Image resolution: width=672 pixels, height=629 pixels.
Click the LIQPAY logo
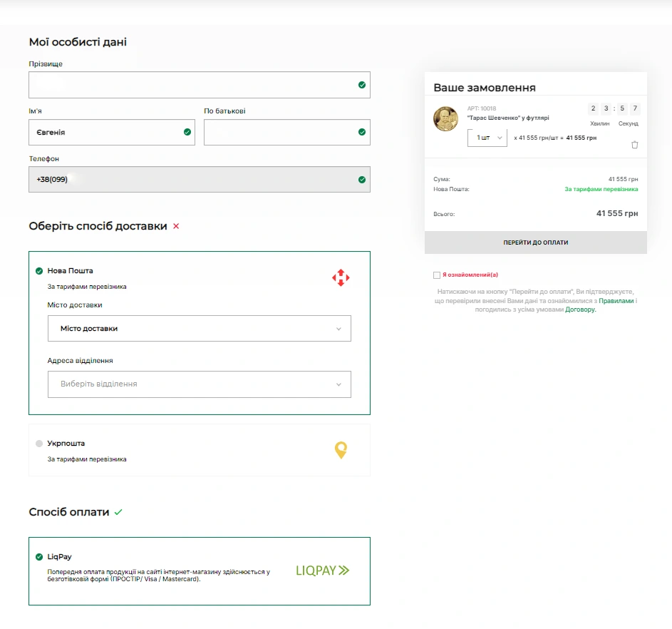click(x=323, y=571)
